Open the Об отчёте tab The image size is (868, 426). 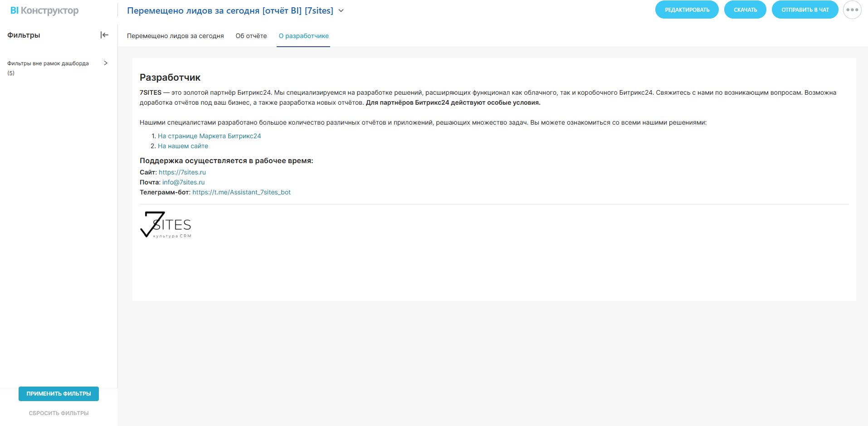coord(251,36)
